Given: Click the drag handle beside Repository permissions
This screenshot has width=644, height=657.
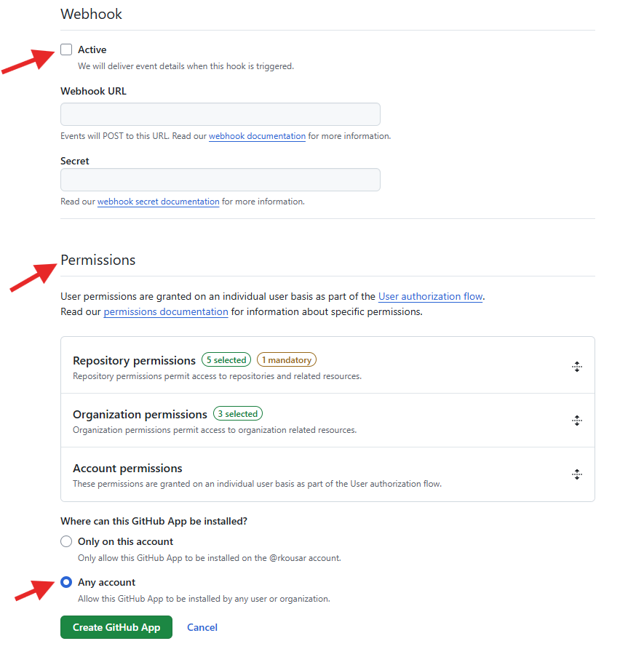Looking at the screenshot, I should point(577,367).
